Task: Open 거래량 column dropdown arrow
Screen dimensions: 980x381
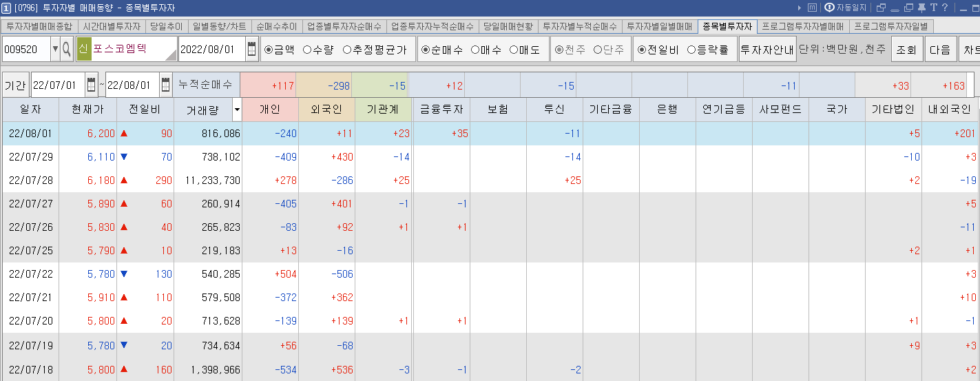Action: (237, 109)
